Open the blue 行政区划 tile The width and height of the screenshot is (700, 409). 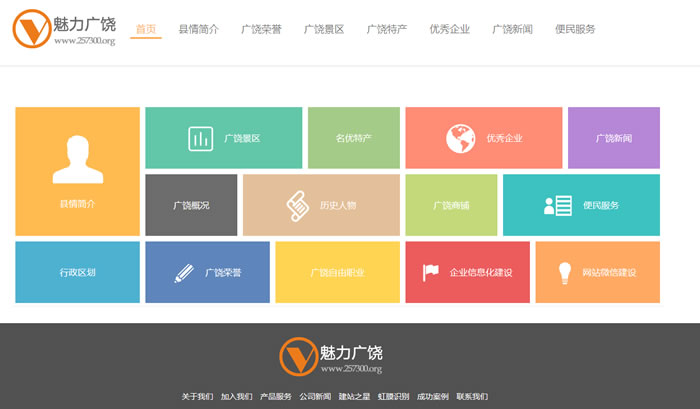point(77,272)
